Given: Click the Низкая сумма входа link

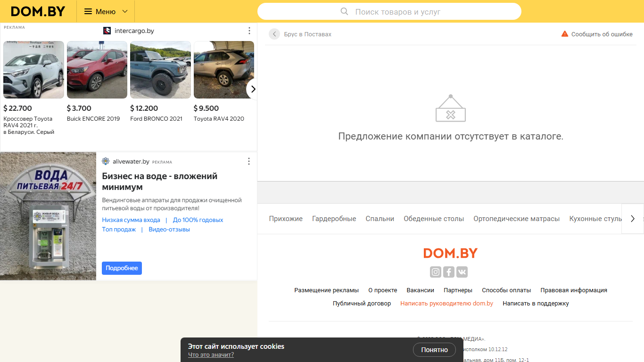Looking at the screenshot, I should (x=131, y=220).
